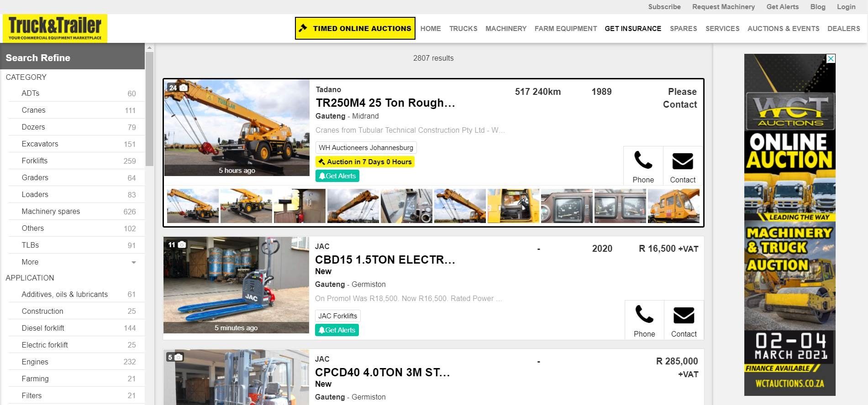
Task: Click Request Machinery link
Action: [723, 7]
